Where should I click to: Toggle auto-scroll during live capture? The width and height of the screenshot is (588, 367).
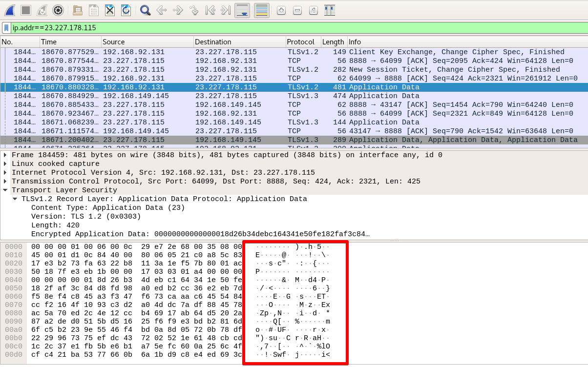point(243,10)
